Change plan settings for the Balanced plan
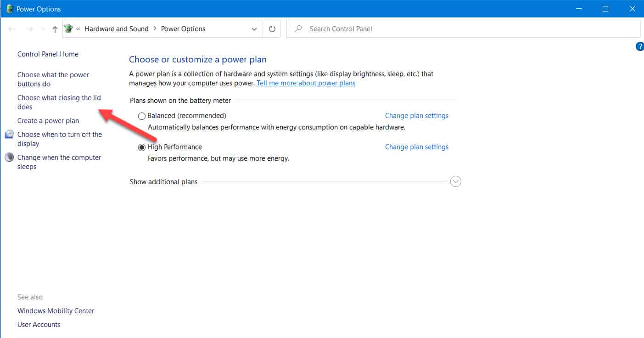The height and width of the screenshot is (338, 644). [x=417, y=116]
